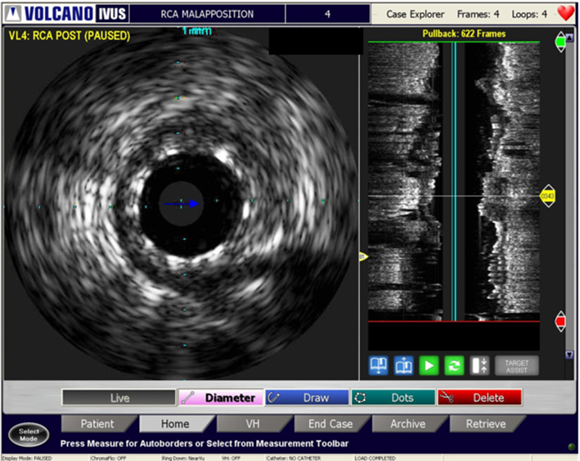Select the Diameter measurement tool

221,398
